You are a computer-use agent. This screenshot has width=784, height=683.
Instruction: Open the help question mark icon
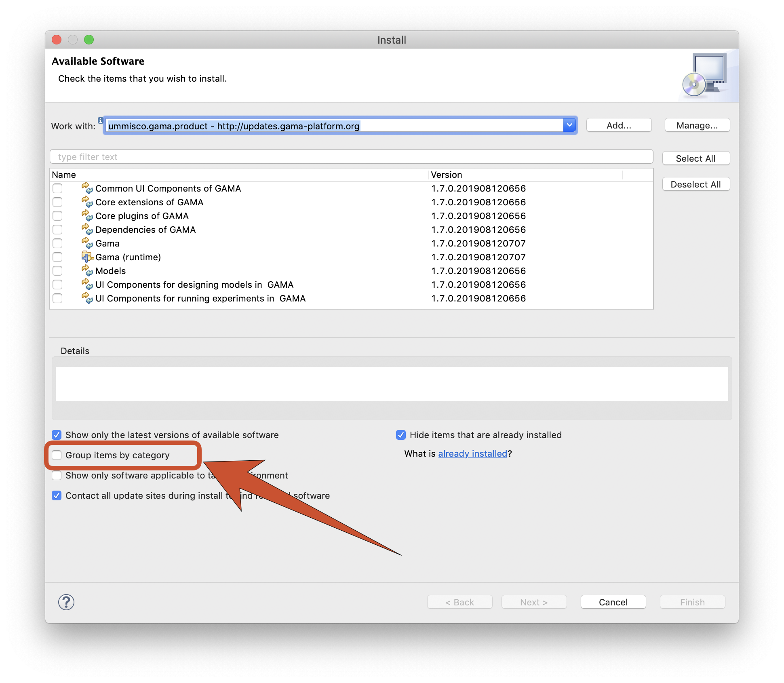point(66,602)
